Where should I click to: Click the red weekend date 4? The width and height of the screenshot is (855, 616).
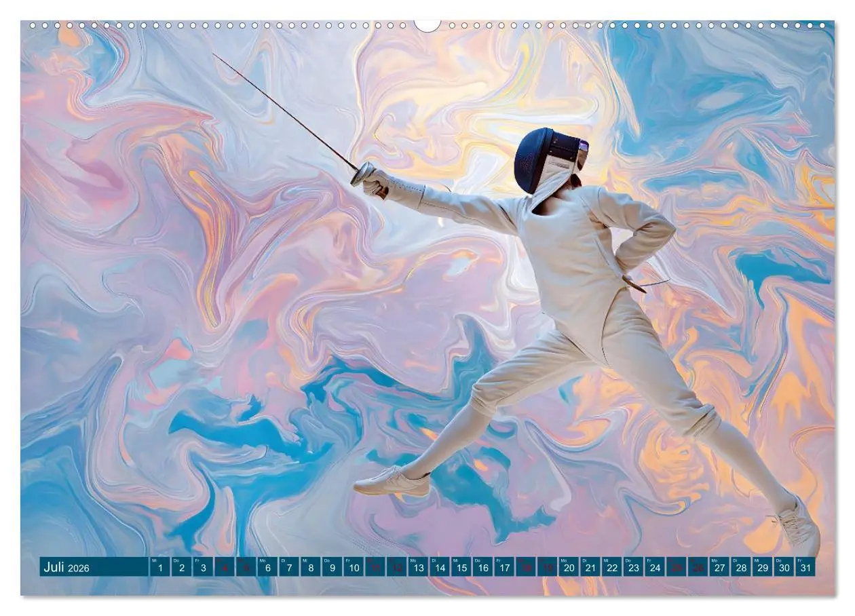[225, 567]
